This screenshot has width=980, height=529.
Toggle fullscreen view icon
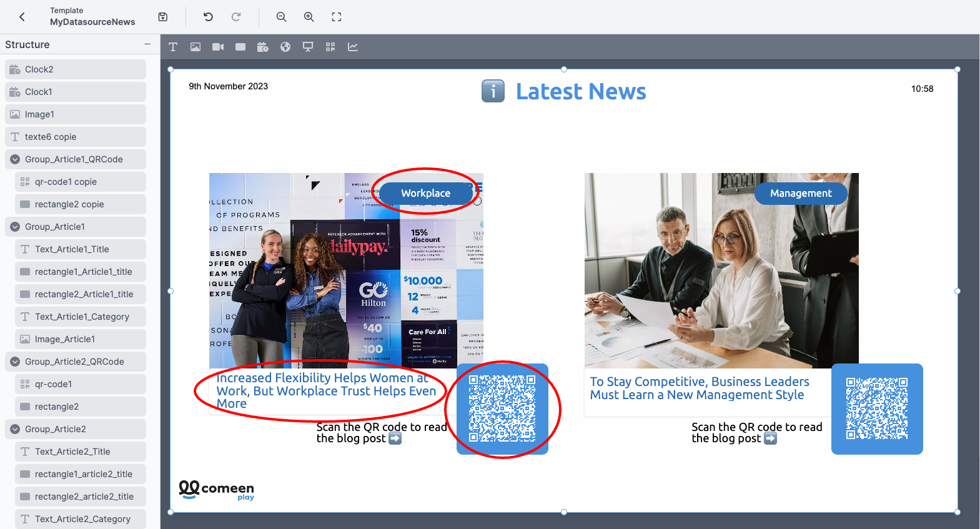point(337,17)
